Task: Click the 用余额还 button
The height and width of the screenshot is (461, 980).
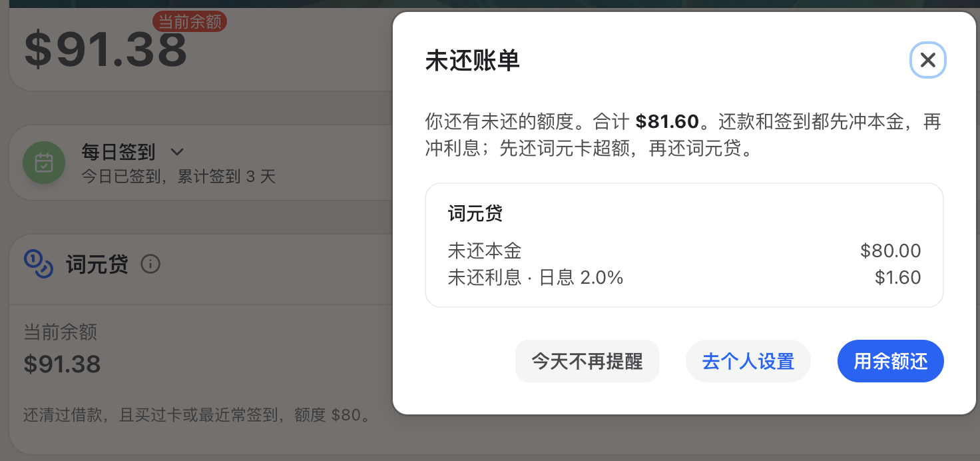Action: tap(890, 361)
